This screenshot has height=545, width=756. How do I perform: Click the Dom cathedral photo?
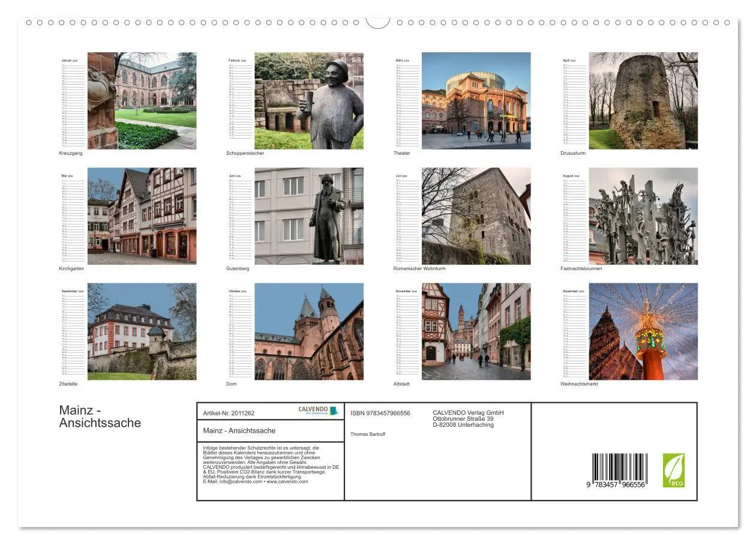(x=310, y=331)
